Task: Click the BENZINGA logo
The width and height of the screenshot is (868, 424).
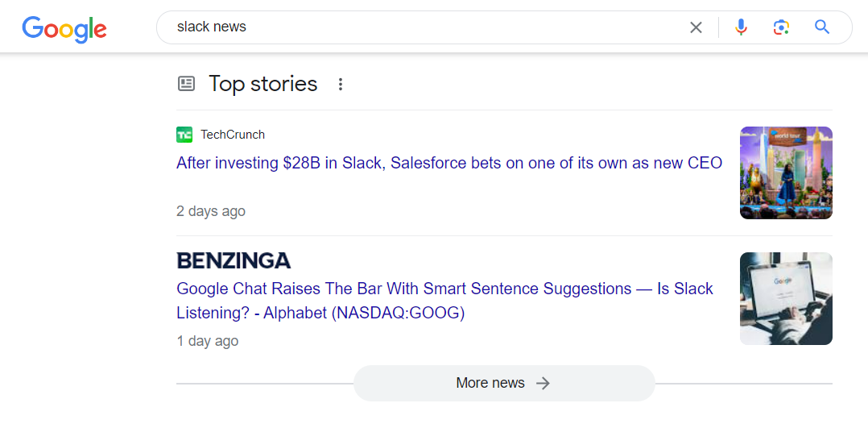Action: tap(234, 260)
